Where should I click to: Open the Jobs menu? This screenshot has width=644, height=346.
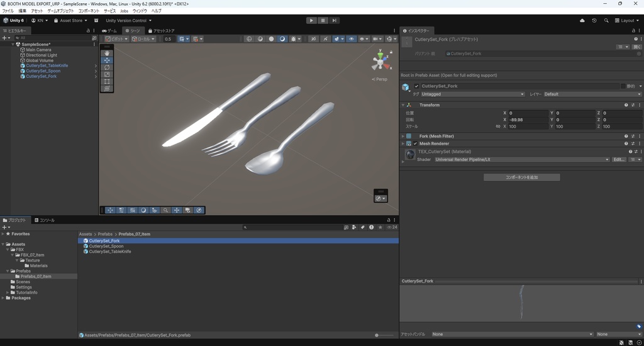tap(124, 11)
